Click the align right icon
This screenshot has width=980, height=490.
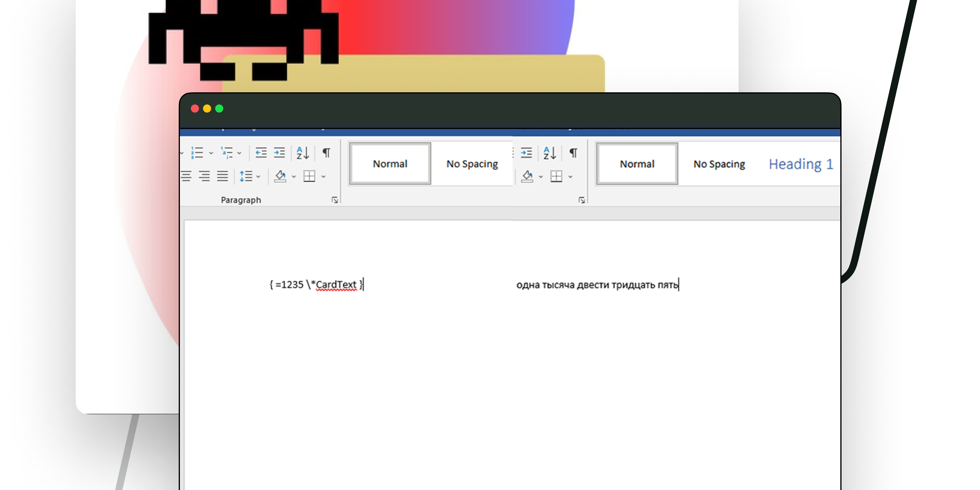coord(204,176)
